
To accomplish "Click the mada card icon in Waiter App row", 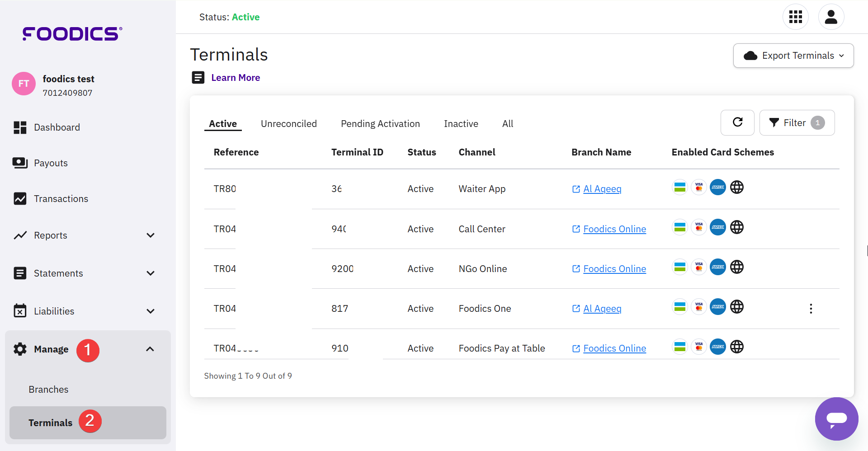I will [679, 187].
